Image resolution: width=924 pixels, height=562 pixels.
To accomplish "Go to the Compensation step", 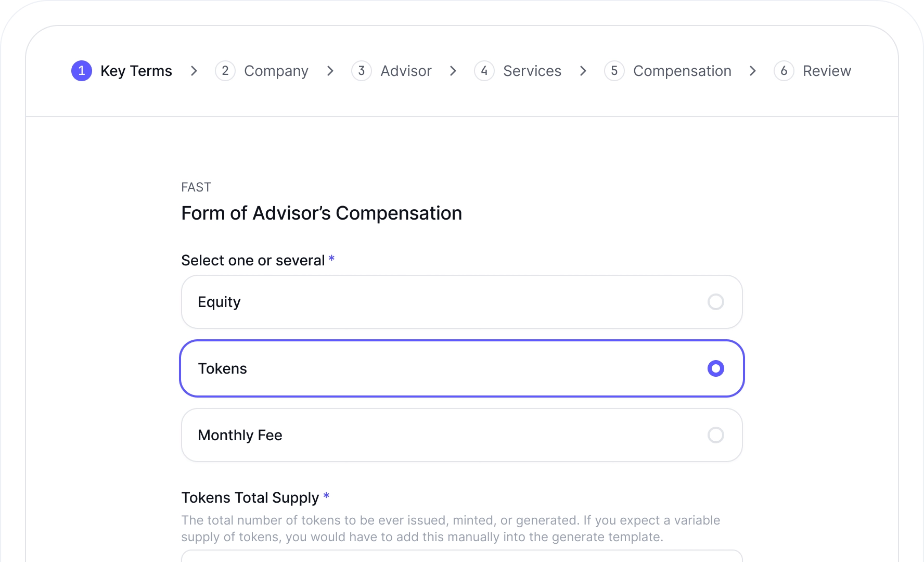I will [682, 71].
